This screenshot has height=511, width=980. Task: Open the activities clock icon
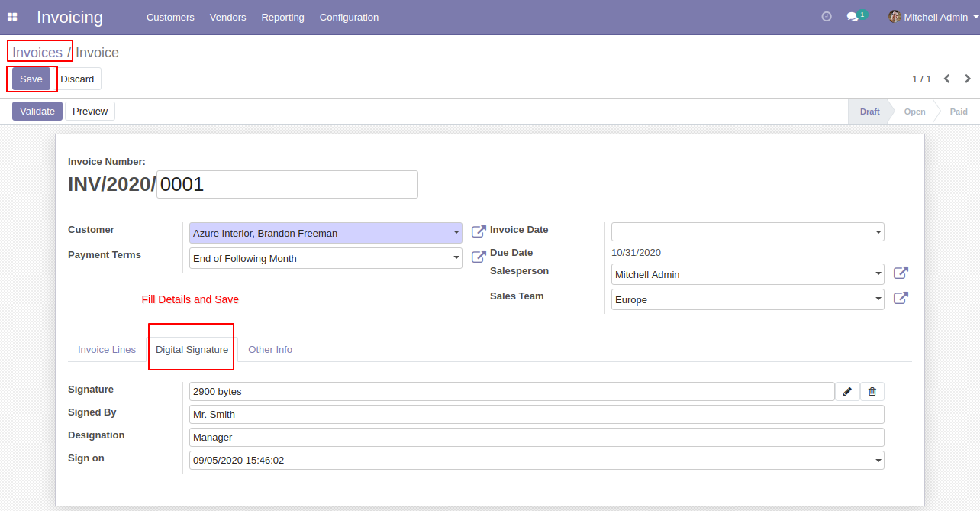coord(827,17)
